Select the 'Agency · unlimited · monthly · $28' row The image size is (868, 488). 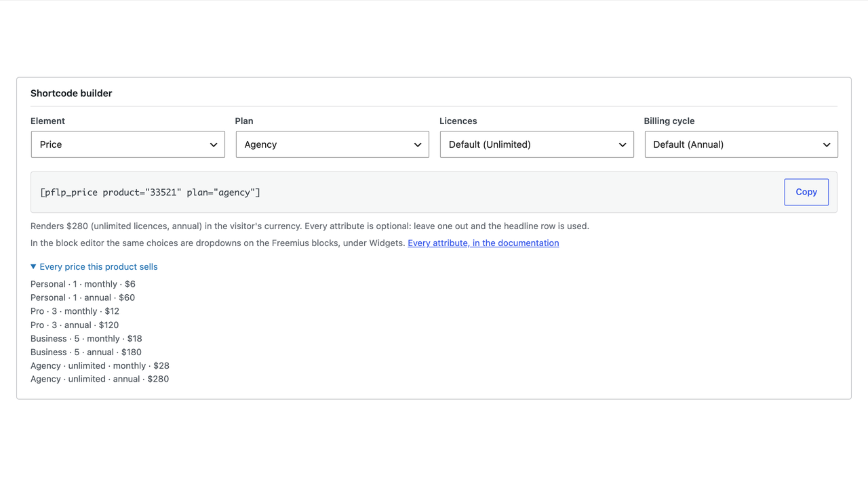pos(100,365)
